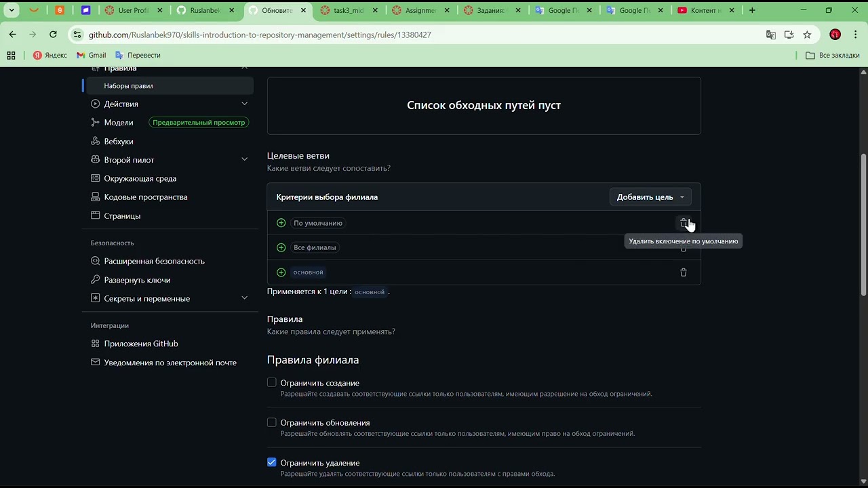The image size is (868, 488).
Task: Open Яндекс bookmark
Action: [x=50, y=55]
